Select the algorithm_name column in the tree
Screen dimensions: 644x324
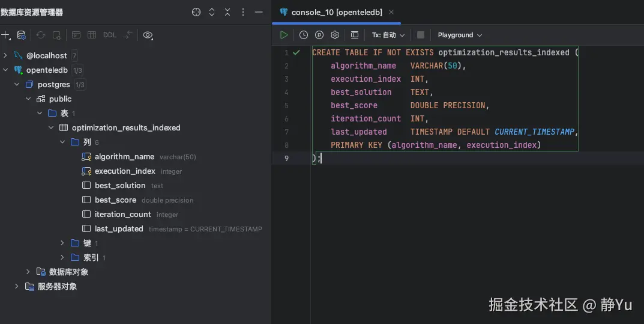click(x=124, y=156)
